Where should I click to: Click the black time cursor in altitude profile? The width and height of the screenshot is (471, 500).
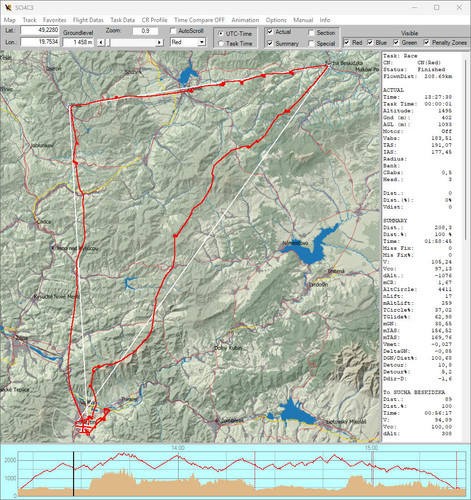74,474
